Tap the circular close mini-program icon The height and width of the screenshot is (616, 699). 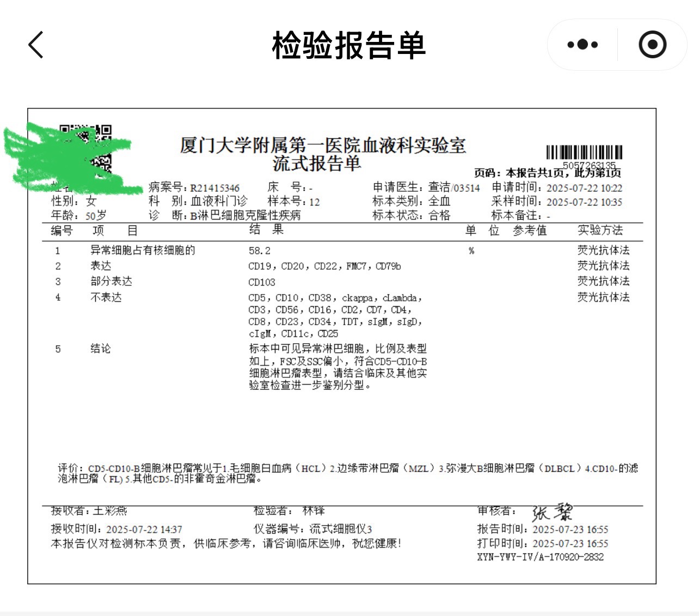coord(652,45)
